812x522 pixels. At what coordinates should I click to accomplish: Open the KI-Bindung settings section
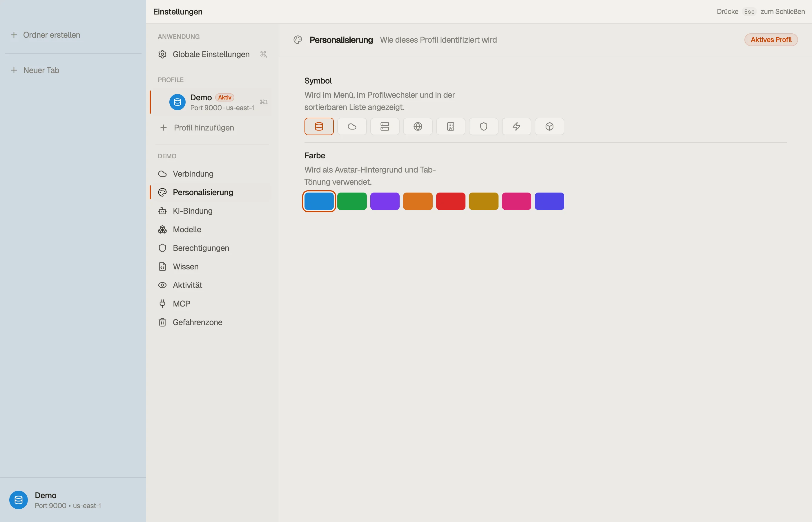(212, 211)
